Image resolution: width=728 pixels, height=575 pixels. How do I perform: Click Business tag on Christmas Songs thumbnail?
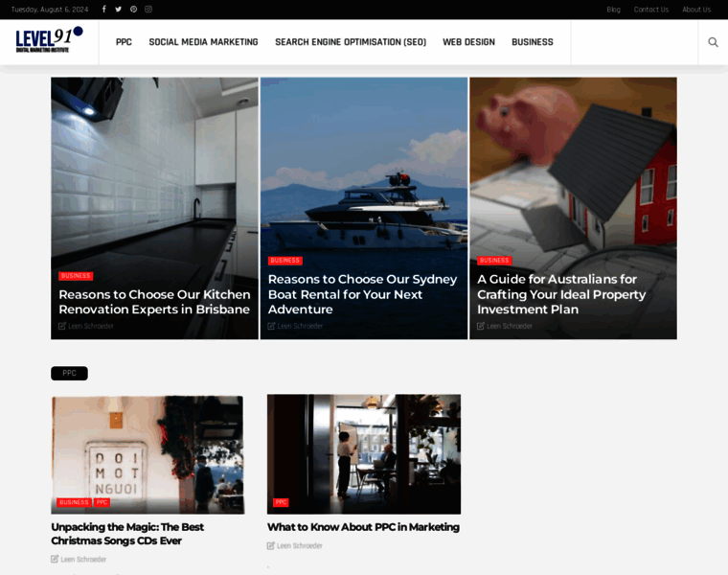pyautogui.click(x=74, y=502)
